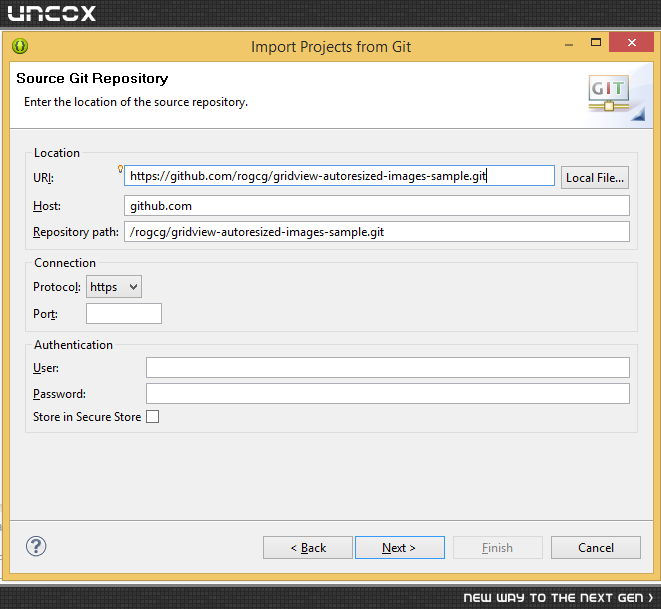Click the 'Store in Secure Store' label
Image resolution: width=661 pixels, height=609 pixels.
pos(87,416)
